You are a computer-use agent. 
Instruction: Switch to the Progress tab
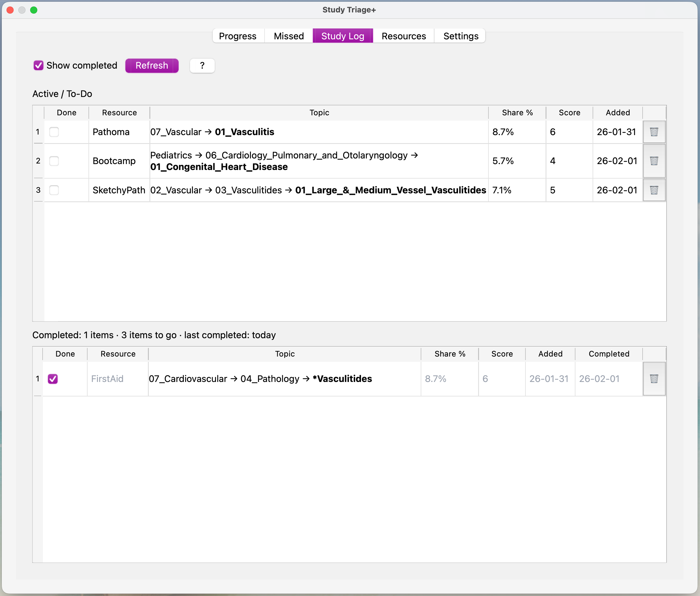point(238,36)
